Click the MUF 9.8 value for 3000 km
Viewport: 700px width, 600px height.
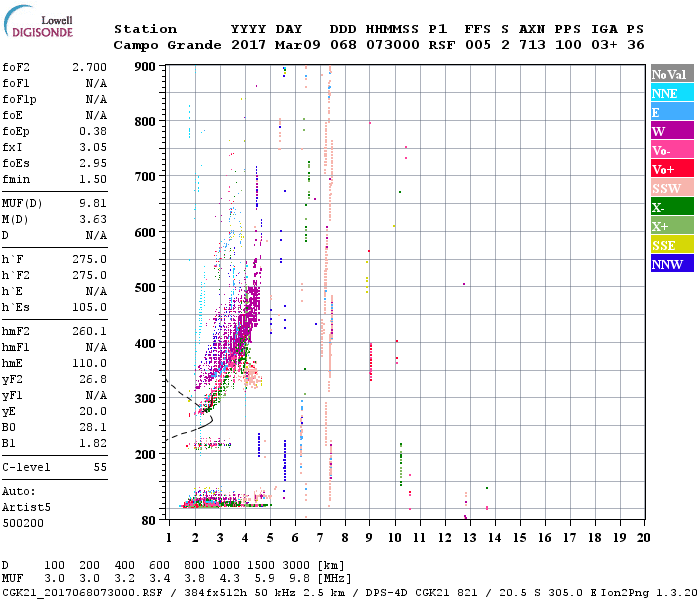pos(299,579)
